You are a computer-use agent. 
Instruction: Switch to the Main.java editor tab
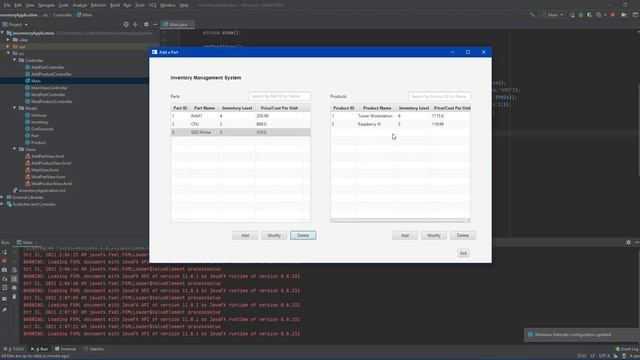pyautogui.click(x=178, y=24)
